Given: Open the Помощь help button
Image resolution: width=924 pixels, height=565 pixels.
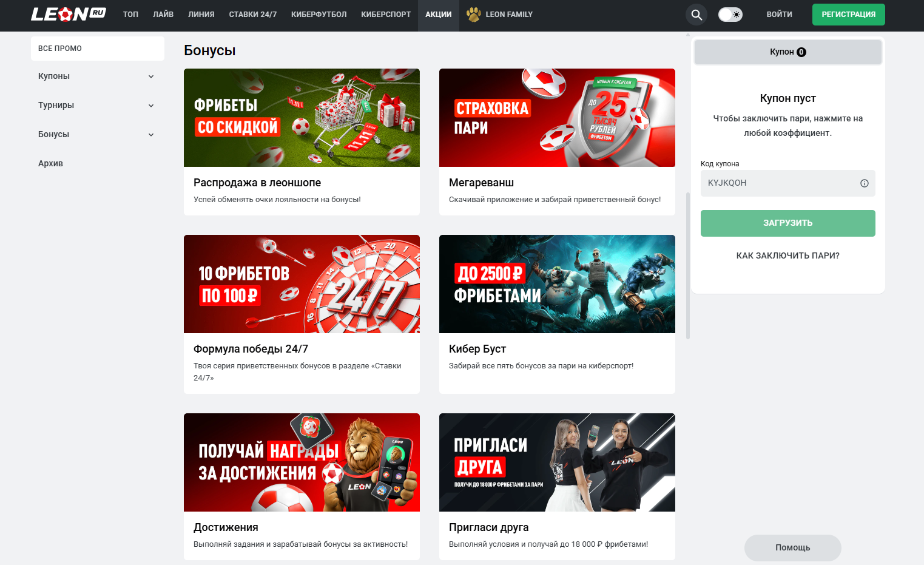Looking at the screenshot, I should [x=792, y=547].
